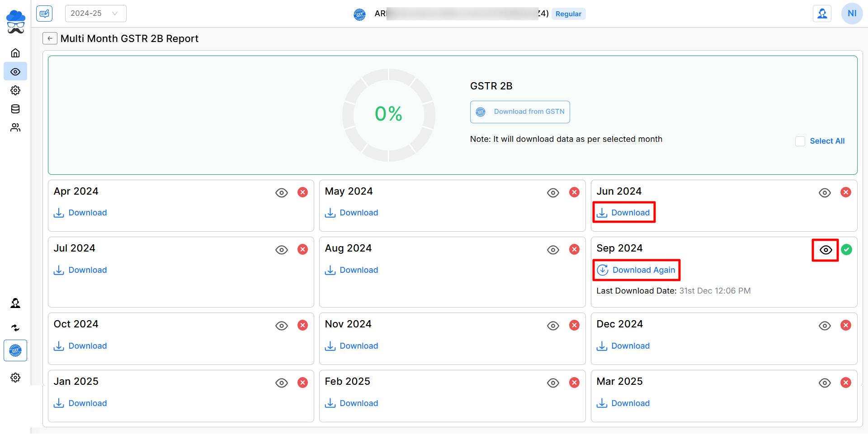The height and width of the screenshot is (434, 868).
Task: Open the eye view menu in sidebar
Action: click(x=15, y=72)
